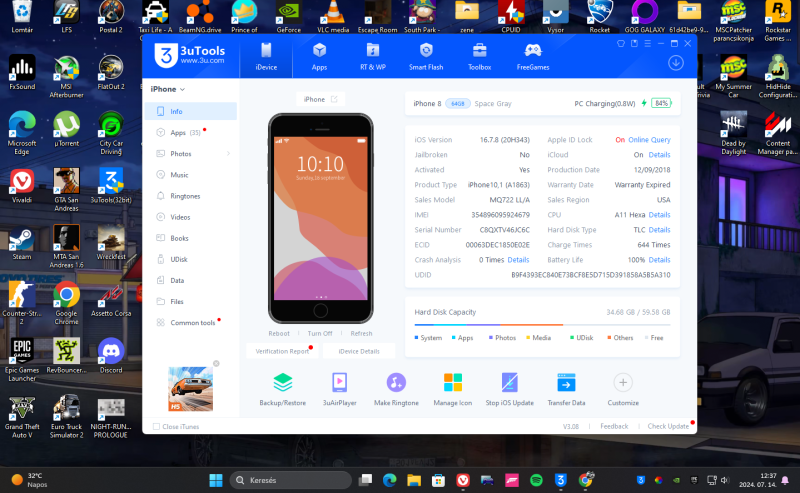This screenshot has width=800, height=493.
Task: Click the Keresés taskbar search box
Action: [x=291, y=480]
